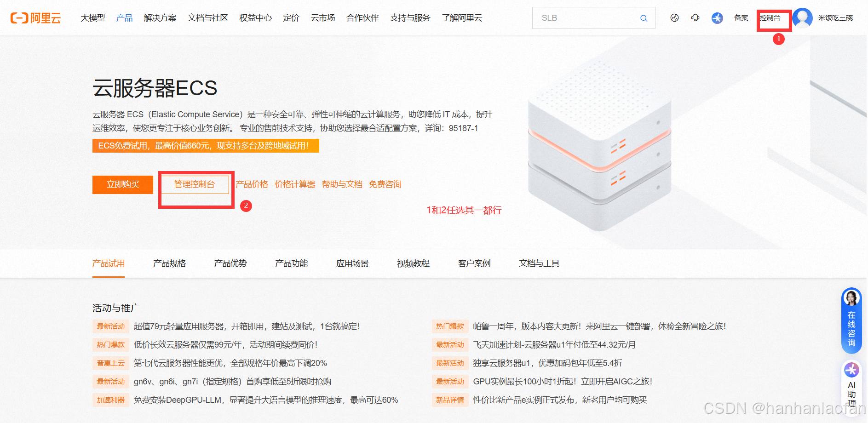
Task: Open the 文档与社区 menu
Action: pyautogui.click(x=208, y=18)
